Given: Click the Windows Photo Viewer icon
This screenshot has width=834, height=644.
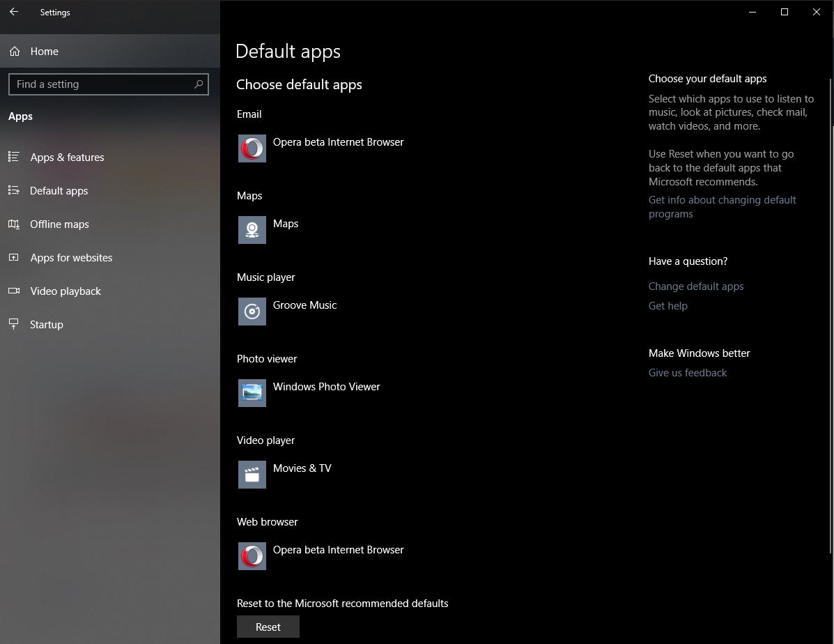Looking at the screenshot, I should click(x=252, y=393).
